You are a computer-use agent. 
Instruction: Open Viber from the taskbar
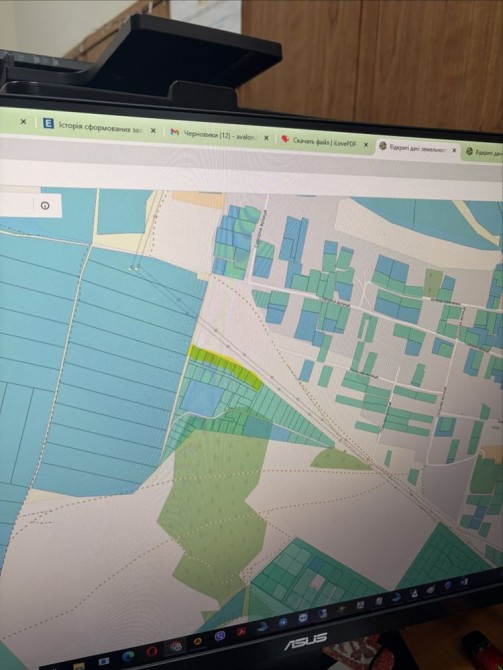(x=220, y=636)
